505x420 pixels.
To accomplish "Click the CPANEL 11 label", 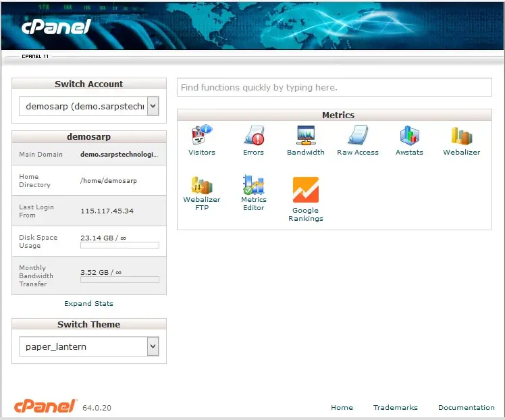I will click(35, 56).
